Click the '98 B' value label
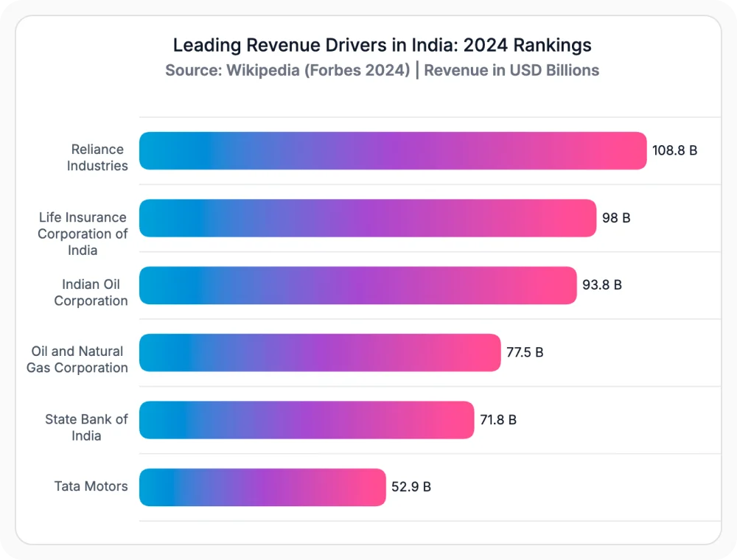 (x=616, y=218)
